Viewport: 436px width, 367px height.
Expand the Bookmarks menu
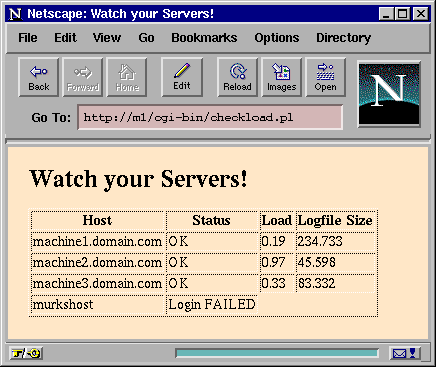[x=204, y=38]
